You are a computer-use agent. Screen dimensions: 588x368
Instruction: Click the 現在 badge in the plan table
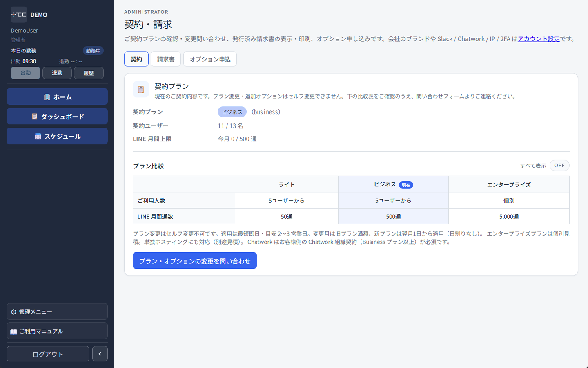(x=406, y=185)
